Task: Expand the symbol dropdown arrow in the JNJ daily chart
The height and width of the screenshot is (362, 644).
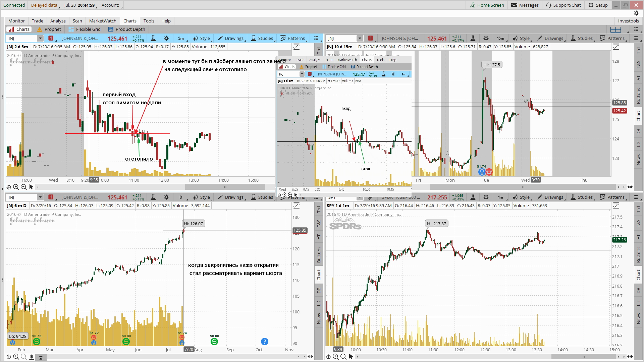Action: [x=40, y=197]
